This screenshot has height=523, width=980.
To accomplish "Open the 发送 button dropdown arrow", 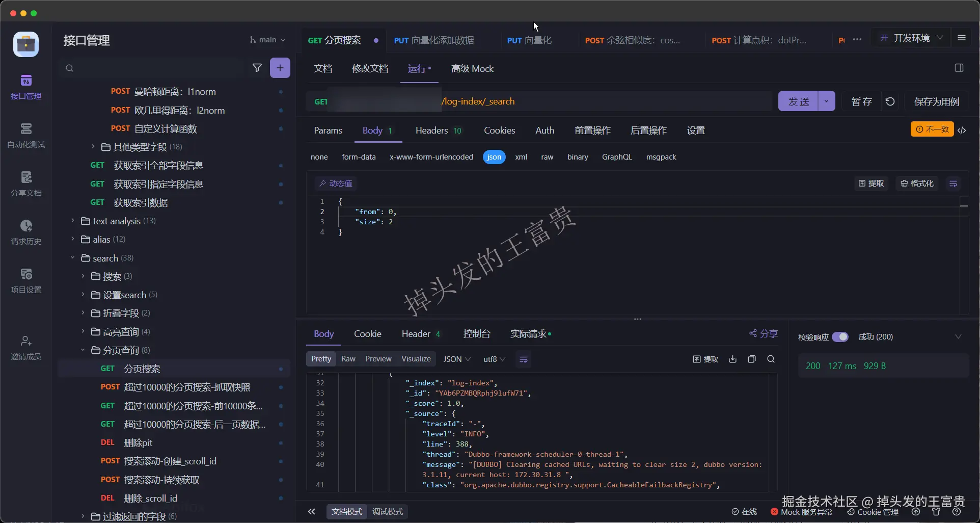I will pyautogui.click(x=826, y=101).
